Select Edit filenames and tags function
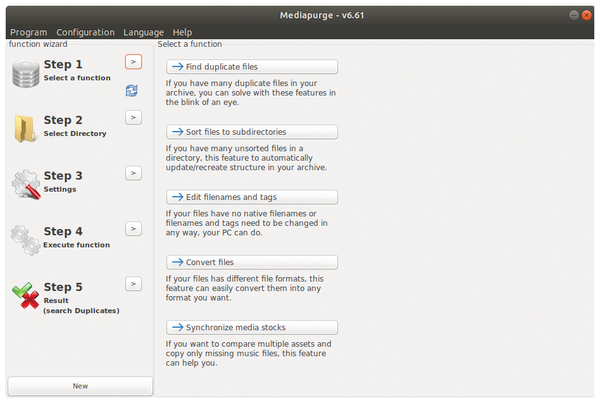The image size is (600, 403). click(252, 197)
